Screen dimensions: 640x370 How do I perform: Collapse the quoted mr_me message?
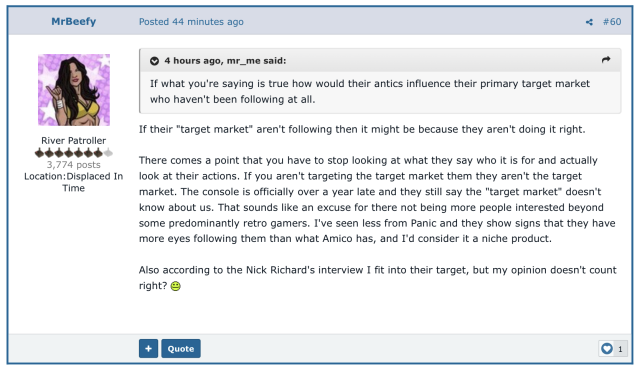coord(154,61)
